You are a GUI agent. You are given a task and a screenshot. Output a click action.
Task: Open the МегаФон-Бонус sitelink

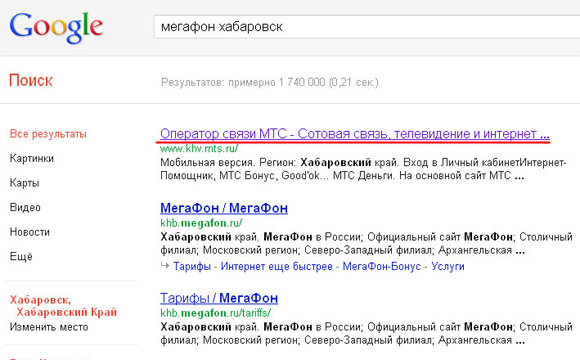(381, 266)
